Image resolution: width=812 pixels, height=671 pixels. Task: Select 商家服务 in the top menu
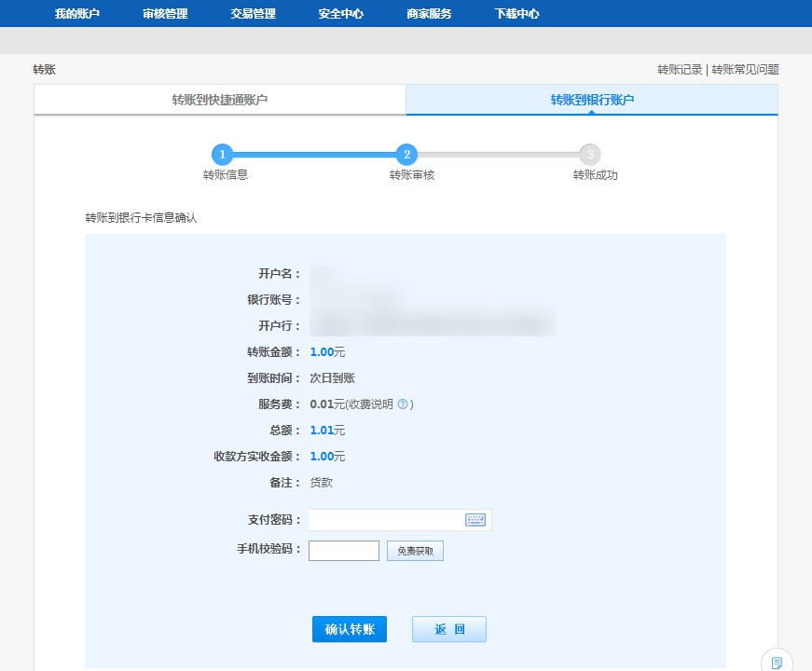click(x=429, y=14)
